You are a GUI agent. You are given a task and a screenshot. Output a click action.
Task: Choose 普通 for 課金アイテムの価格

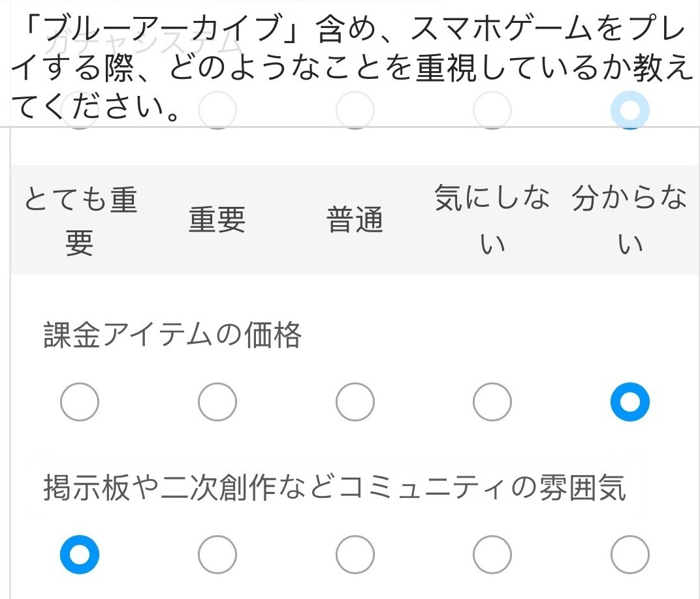355,403
